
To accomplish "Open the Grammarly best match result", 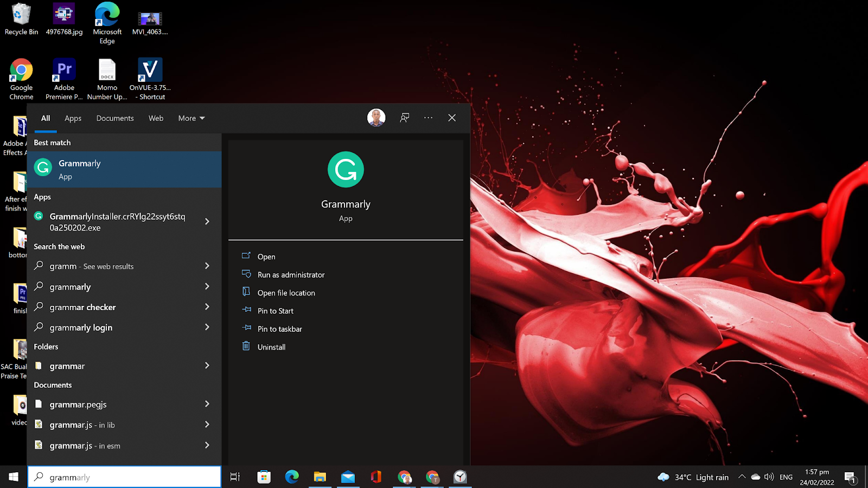I will (x=124, y=170).
